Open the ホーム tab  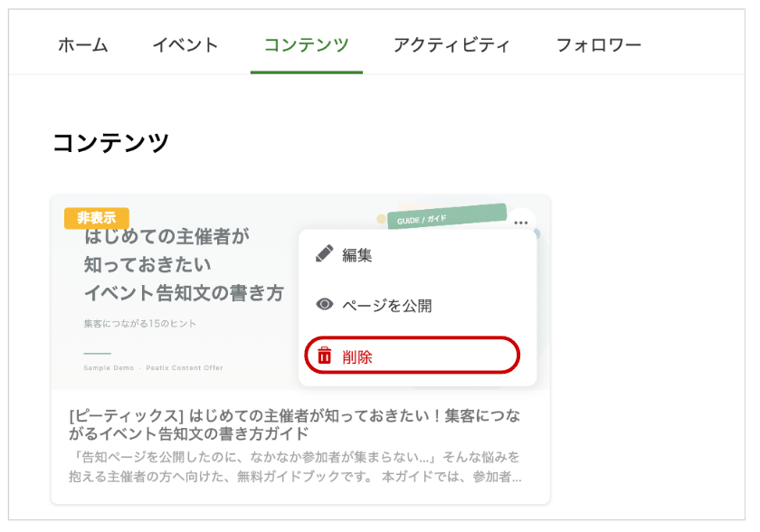(83, 45)
